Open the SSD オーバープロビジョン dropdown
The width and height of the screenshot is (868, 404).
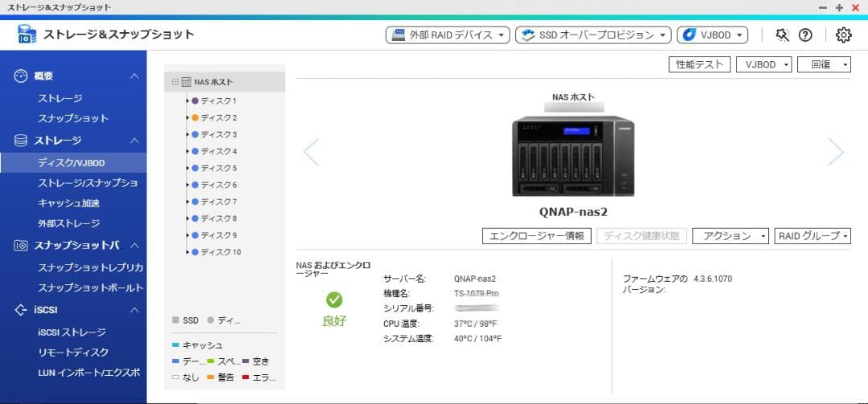tap(593, 35)
